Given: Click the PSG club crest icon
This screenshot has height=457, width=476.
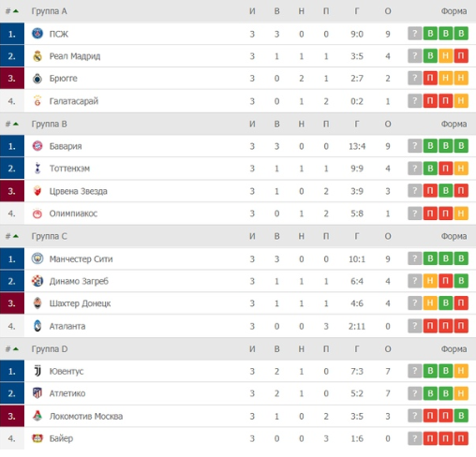Looking at the screenshot, I should point(37,34).
